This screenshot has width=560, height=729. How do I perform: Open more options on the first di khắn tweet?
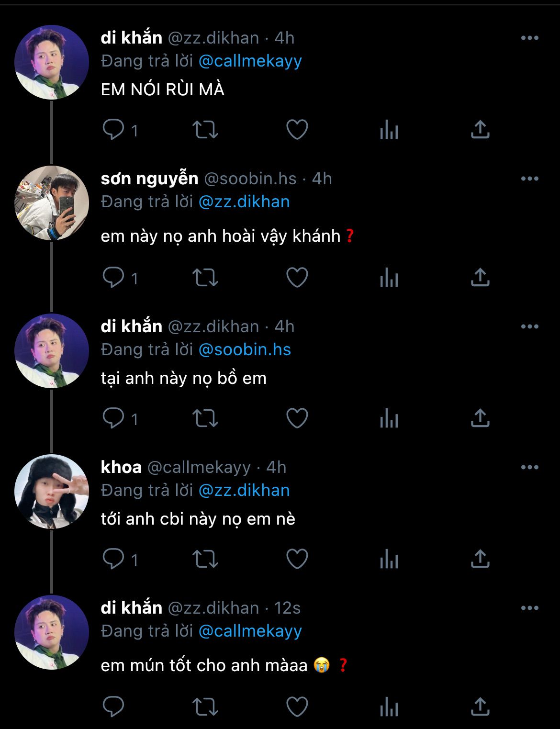[529, 38]
